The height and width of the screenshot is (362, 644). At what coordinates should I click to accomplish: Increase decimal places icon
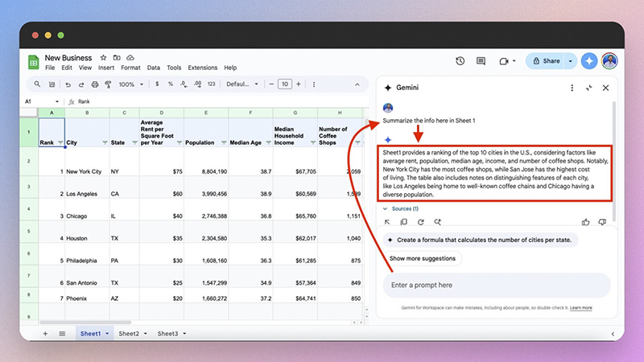click(x=197, y=84)
